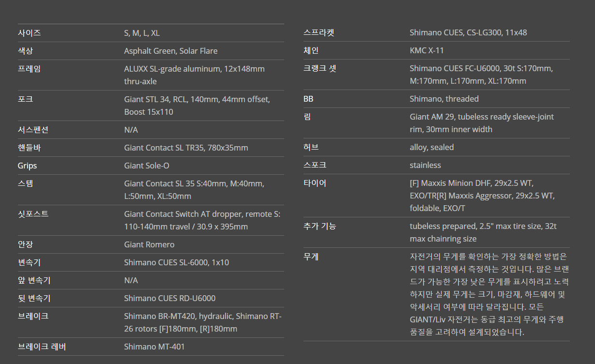Select the 'stainless' spoke value
Image resolution: width=595 pixels, height=364 pixels.
[x=425, y=165]
